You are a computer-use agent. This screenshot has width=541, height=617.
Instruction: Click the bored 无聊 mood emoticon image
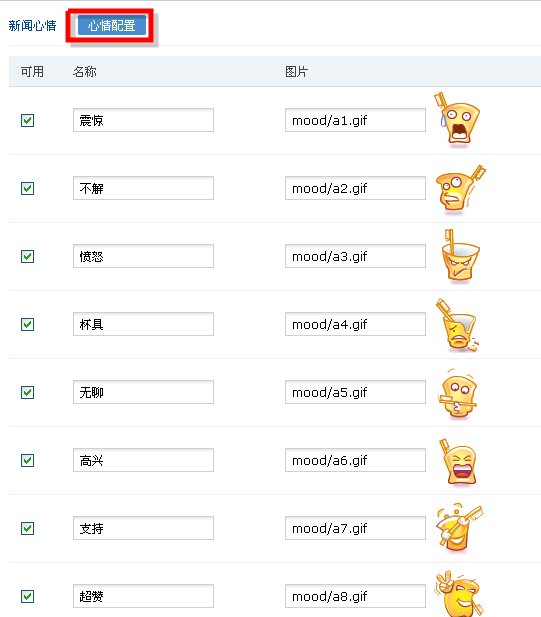(x=457, y=394)
